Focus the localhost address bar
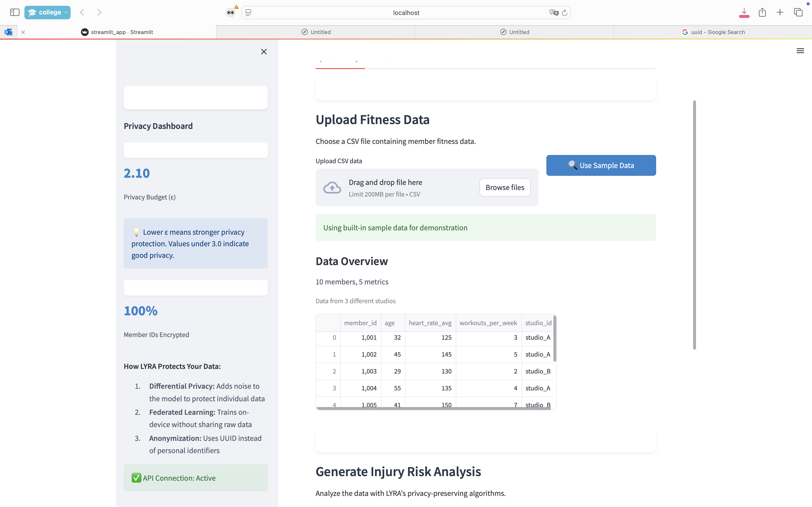 click(406, 13)
